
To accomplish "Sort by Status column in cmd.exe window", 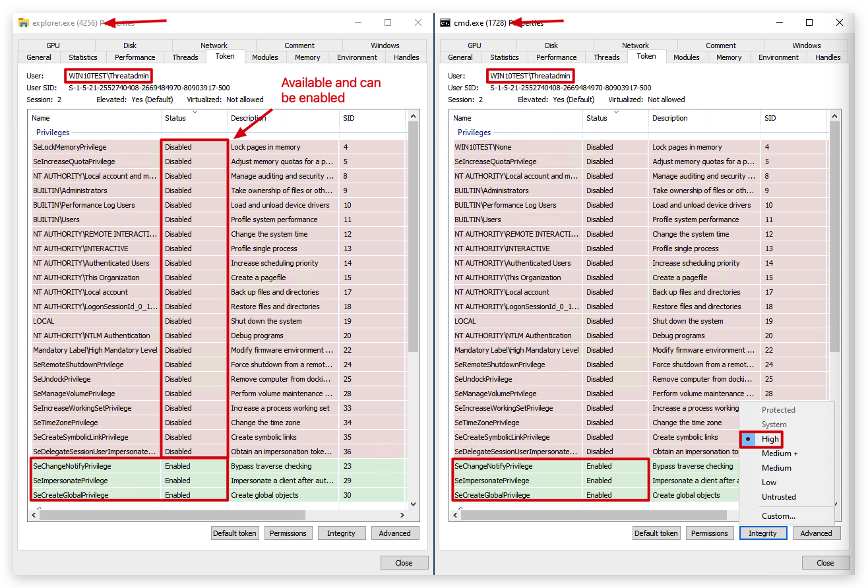I will [615, 118].
